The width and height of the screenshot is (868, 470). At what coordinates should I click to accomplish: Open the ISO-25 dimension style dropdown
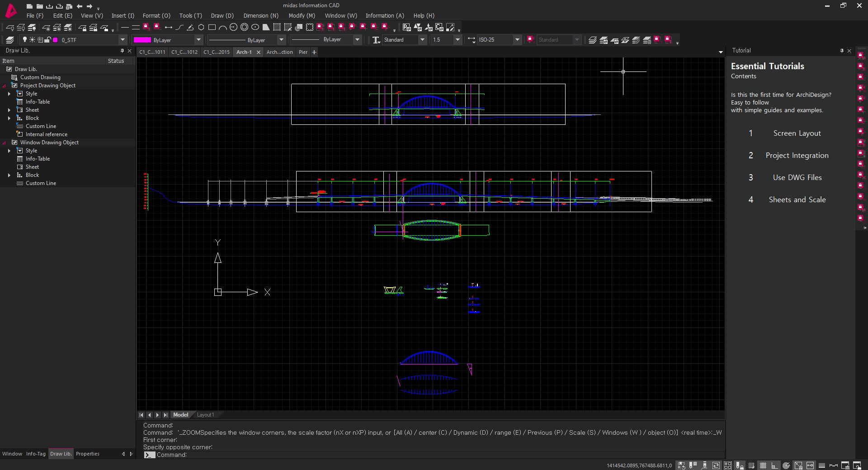(517, 40)
